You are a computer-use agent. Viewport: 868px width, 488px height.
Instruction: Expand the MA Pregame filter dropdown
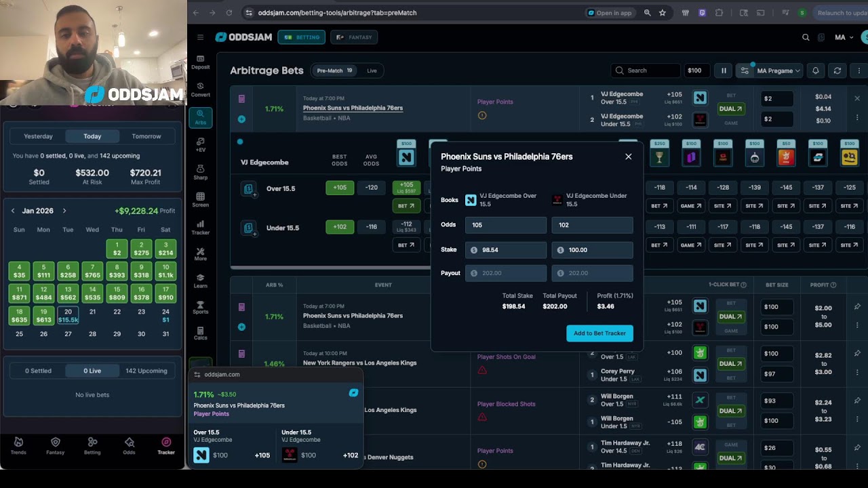point(778,70)
